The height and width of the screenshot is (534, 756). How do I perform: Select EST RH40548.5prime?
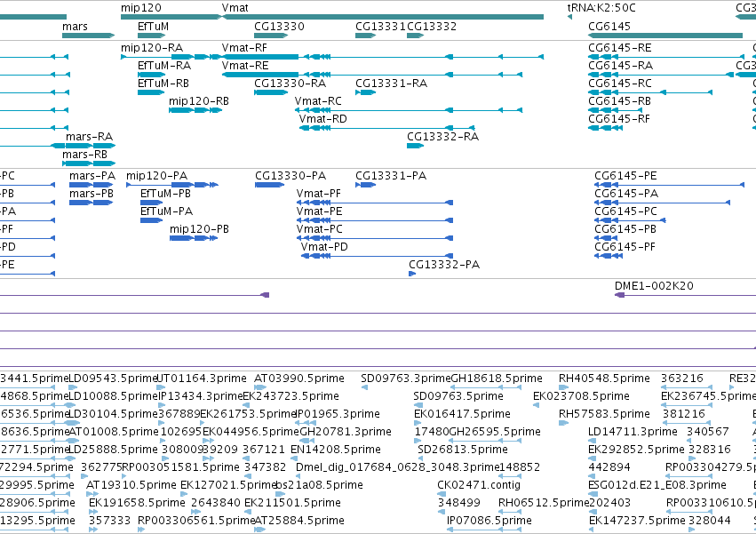click(x=604, y=379)
